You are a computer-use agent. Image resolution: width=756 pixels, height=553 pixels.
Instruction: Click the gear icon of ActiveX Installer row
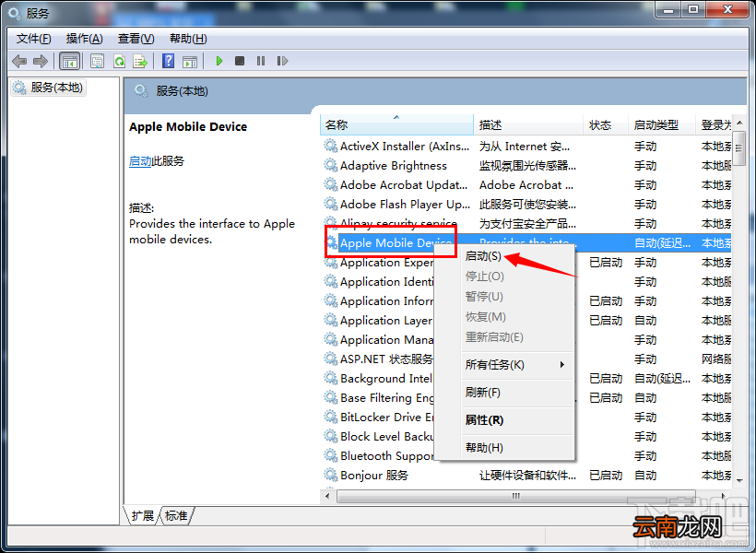pyautogui.click(x=330, y=146)
